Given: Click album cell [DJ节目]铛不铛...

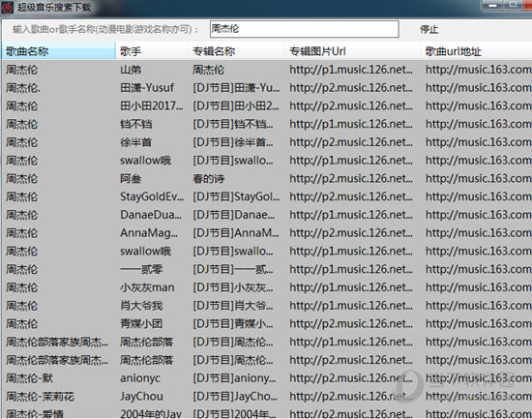Looking at the screenshot, I should click(x=233, y=124).
